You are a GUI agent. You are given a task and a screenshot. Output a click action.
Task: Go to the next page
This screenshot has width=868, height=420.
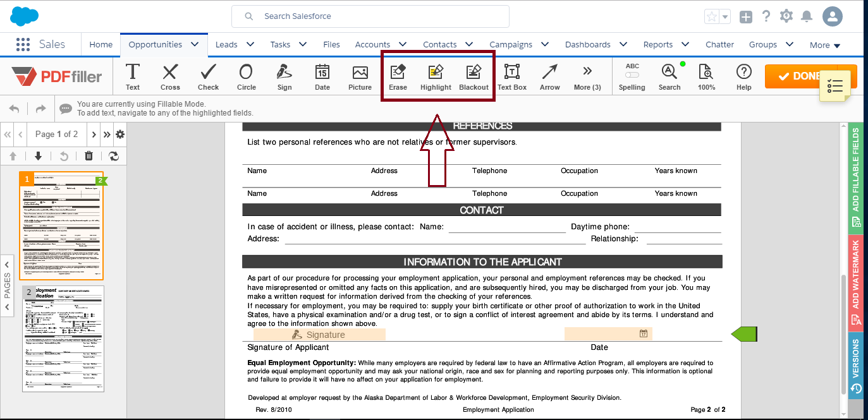coord(94,135)
